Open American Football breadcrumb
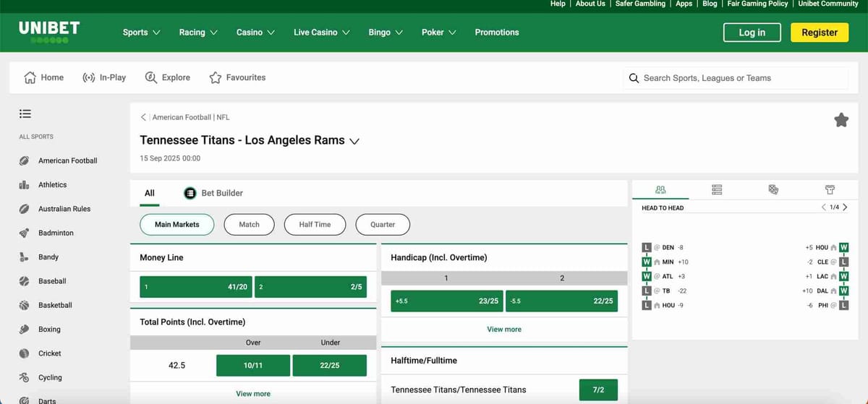The width and height of the screenshot is (868, 404). 182,117
